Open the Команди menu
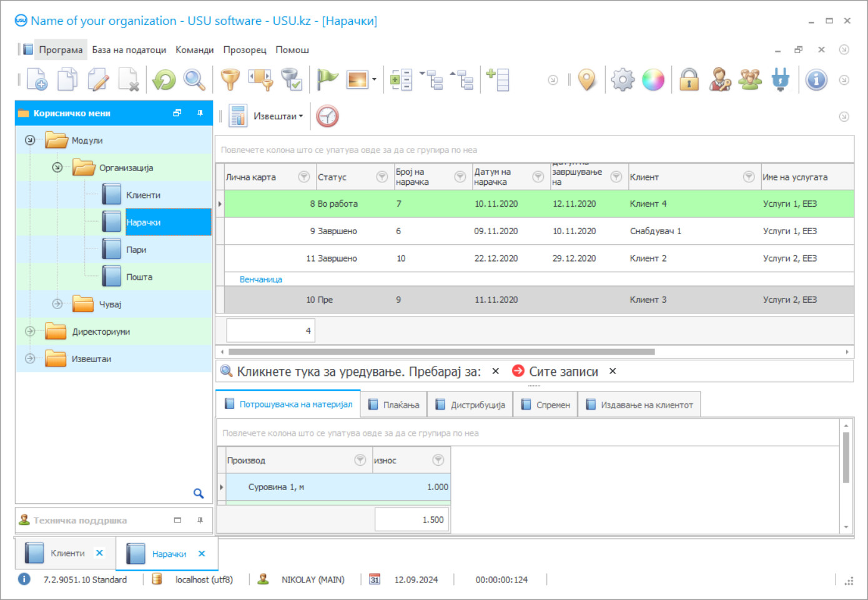Screen dimensions: 868x600 194,49
